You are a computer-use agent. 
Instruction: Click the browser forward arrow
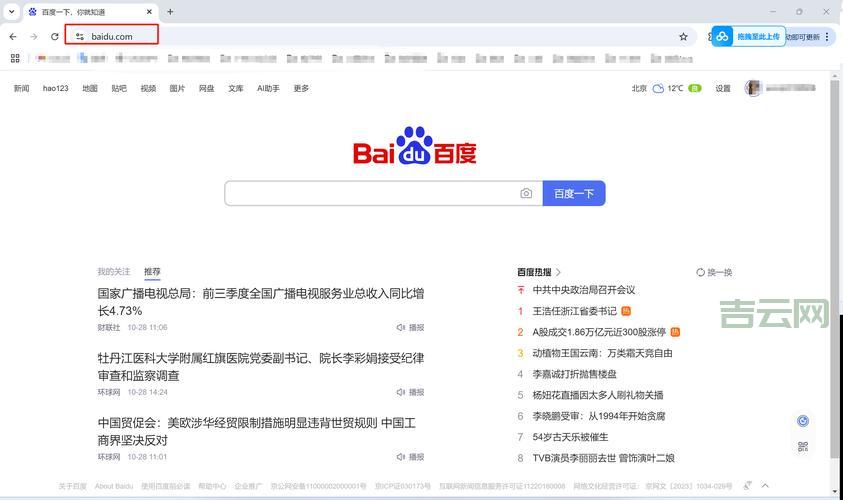34,37
